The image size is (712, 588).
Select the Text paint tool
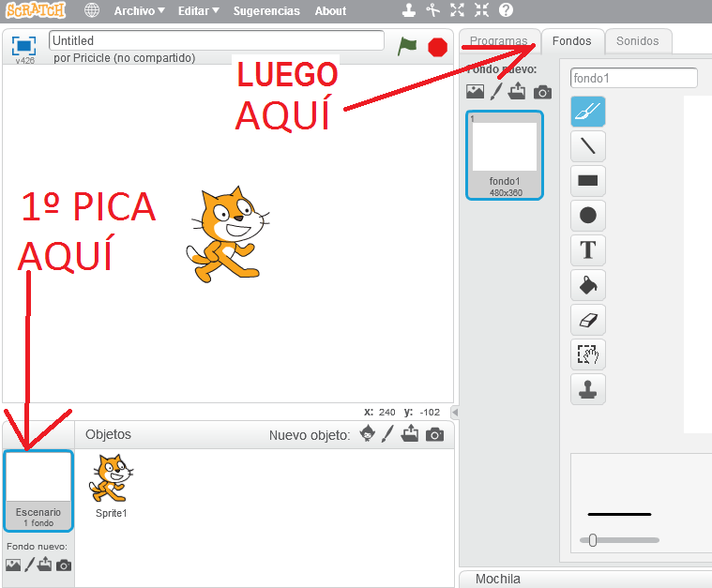pos(588,250)
